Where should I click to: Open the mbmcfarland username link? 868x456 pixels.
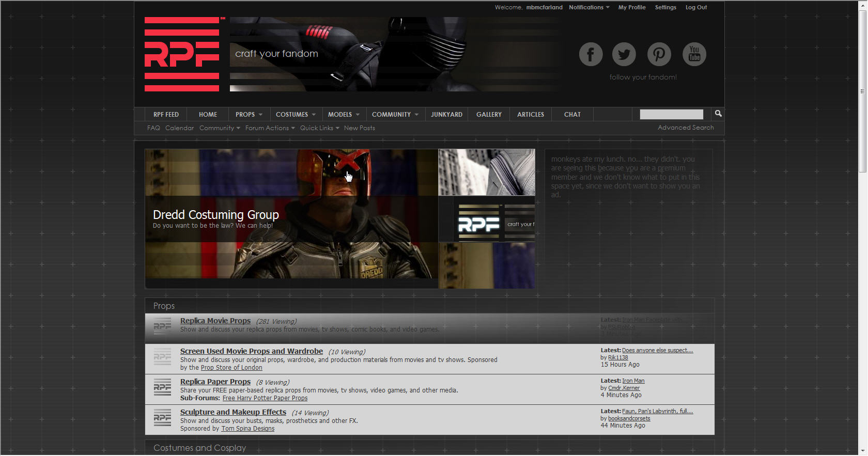pyautogui.click(x=545, y=7)
